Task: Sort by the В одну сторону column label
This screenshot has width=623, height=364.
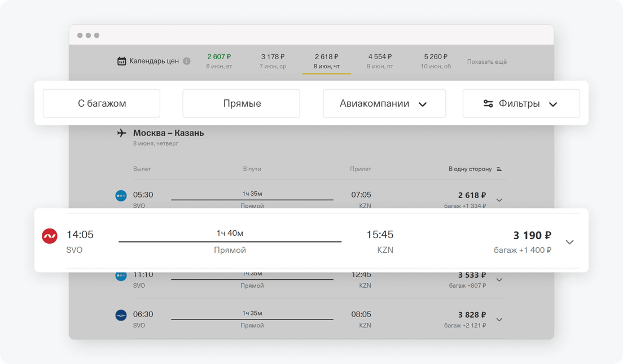Action: click(x=470, y=169)
